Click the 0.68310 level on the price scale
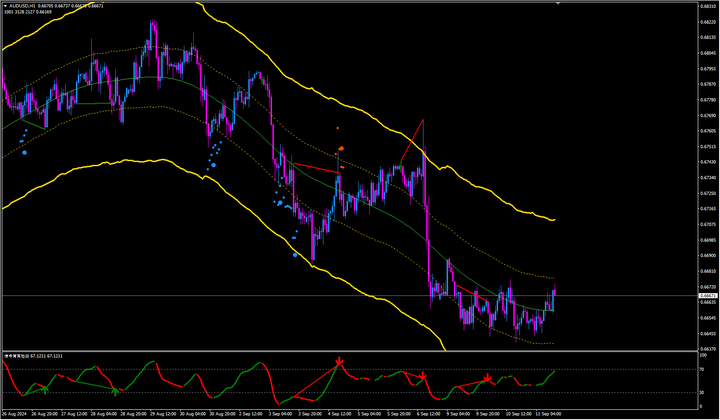Screen dimensions: 720x420 pos(708,6)
